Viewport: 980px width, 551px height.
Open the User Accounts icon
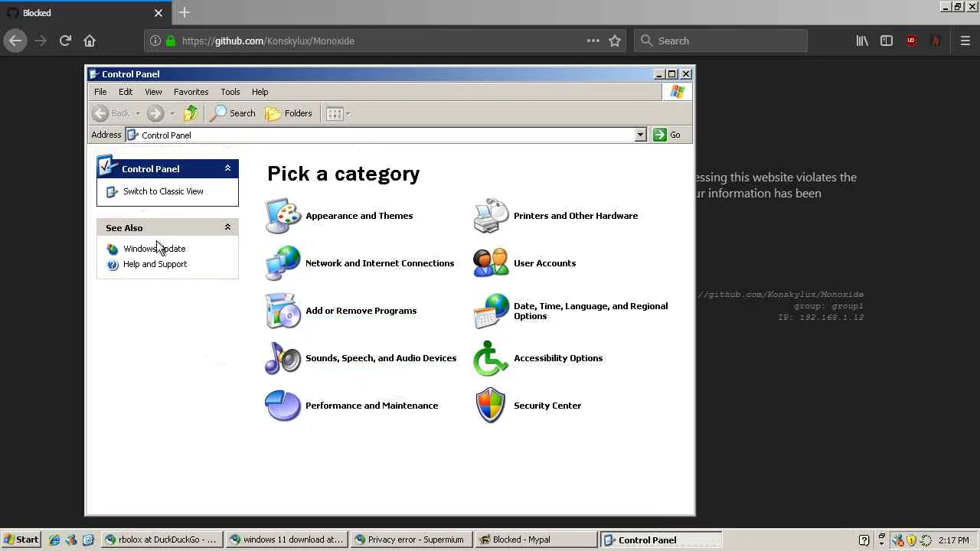[491, 263]
